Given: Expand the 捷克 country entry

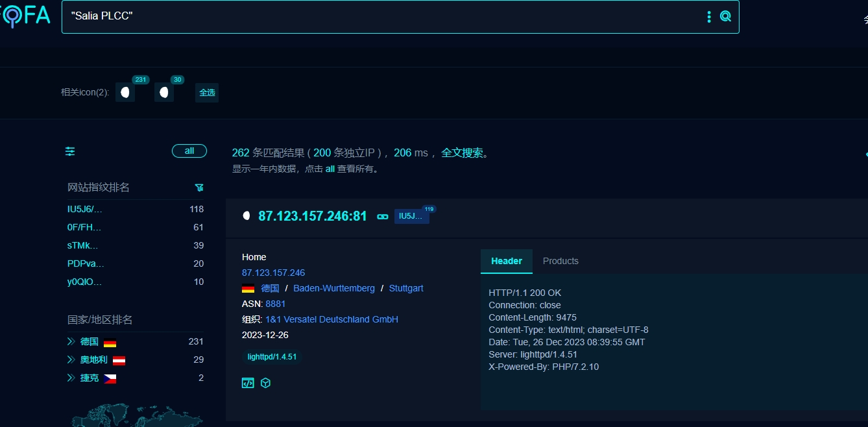Looking at the screenshot, I should (71, 378).
